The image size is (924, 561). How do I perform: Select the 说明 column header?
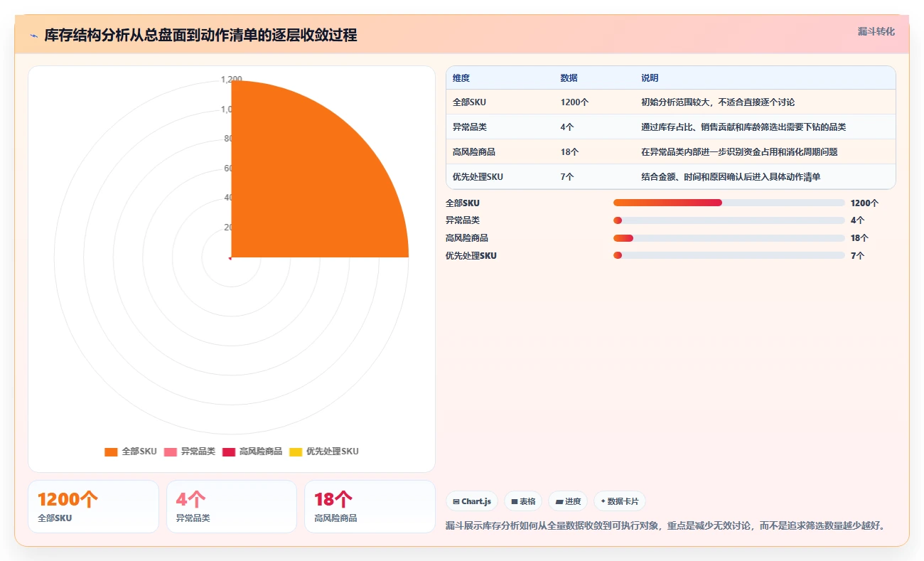[650, 78]
